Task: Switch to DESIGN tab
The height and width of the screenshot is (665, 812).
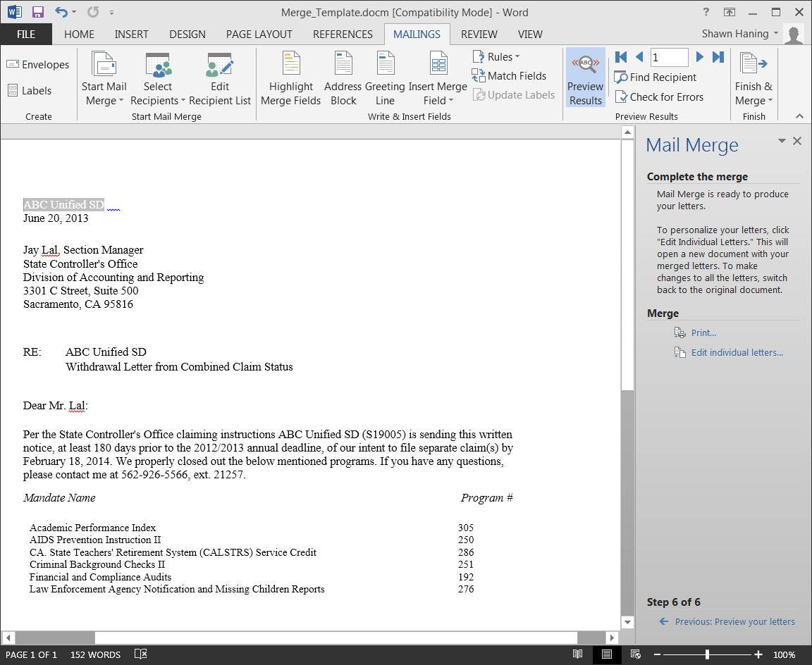Action: [x=187, y=34]
